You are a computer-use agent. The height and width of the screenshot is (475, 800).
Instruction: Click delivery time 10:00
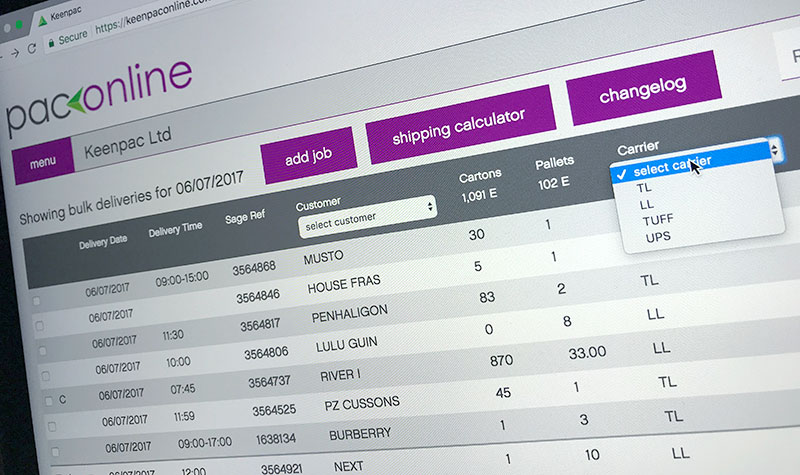tap(178, 362)
